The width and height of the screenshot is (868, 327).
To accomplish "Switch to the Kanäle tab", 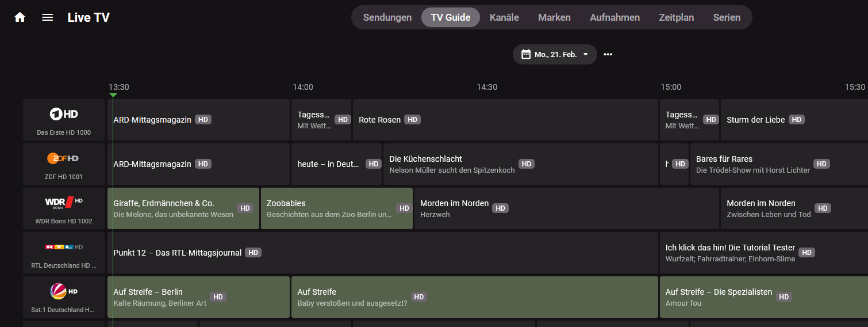I will 504,17.
